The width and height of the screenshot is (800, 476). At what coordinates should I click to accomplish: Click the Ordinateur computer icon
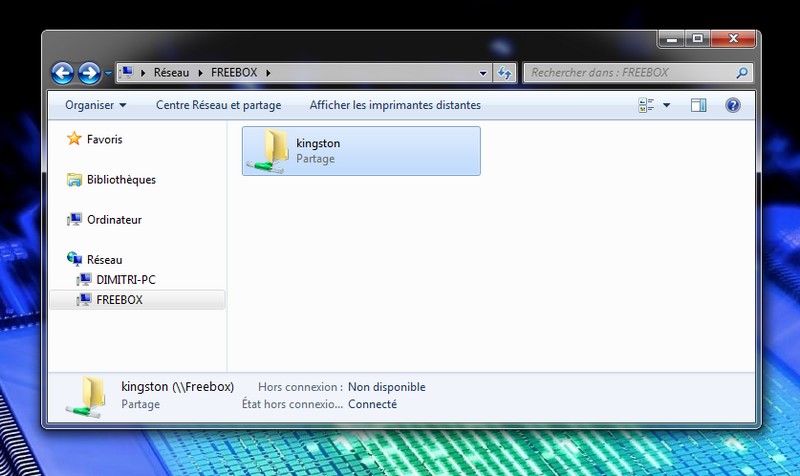74,220
